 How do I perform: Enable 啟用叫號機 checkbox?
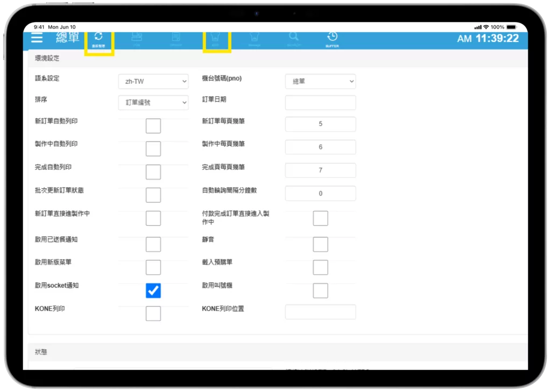pos(321,291)
